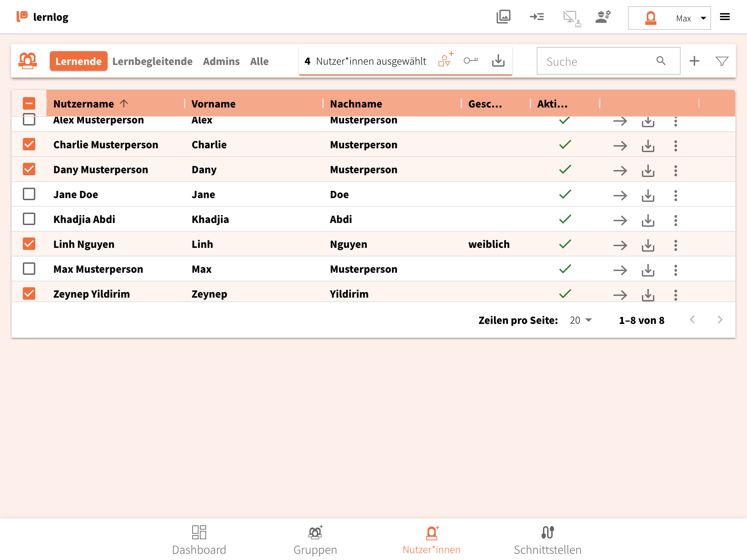Open the hamburger menu

725,17
